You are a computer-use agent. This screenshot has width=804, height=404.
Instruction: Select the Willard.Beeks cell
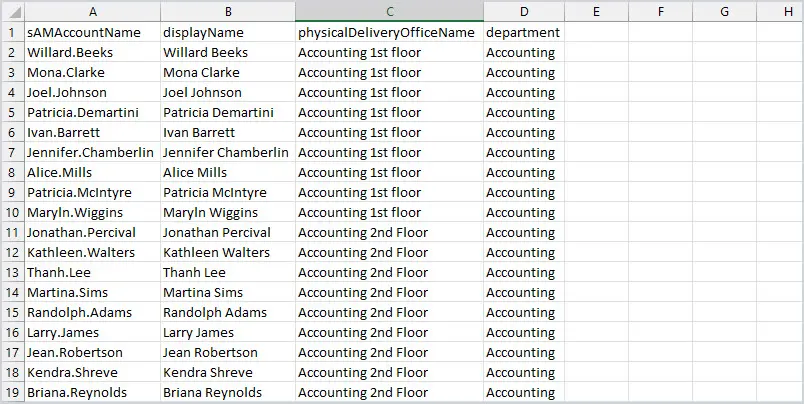pyautogui.click(x=92, y=52)
